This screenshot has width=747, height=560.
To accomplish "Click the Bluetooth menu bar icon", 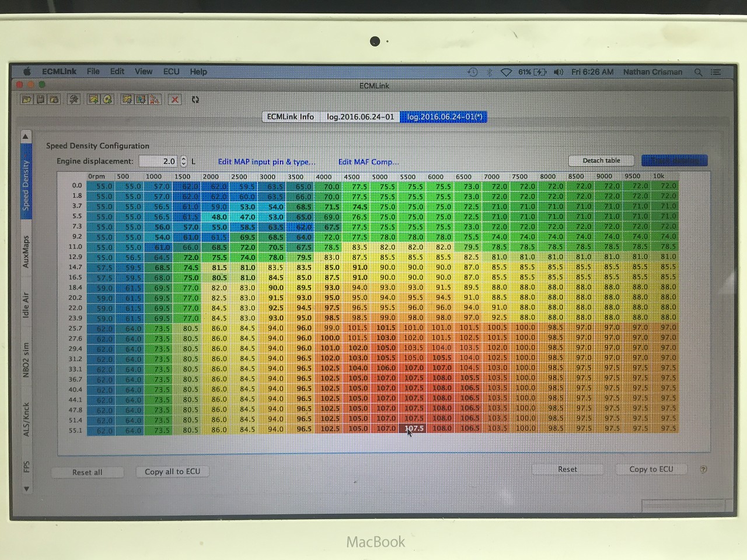I will point(490,72).
